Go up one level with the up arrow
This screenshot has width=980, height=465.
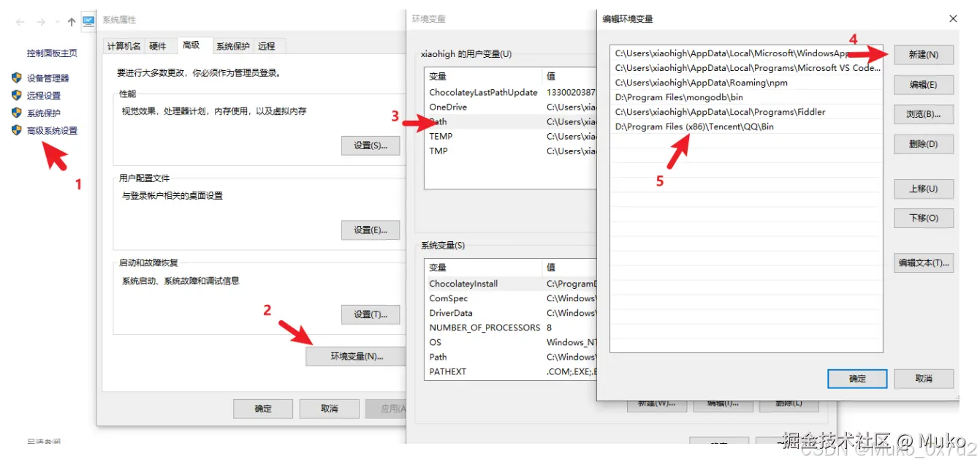(72, 23)
